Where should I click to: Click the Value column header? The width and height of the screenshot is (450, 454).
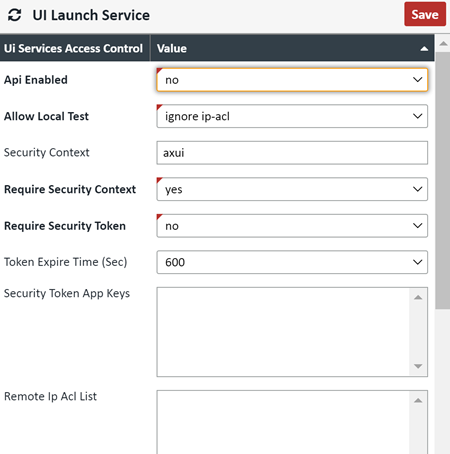pyautogui.click(x=172, y=48)
